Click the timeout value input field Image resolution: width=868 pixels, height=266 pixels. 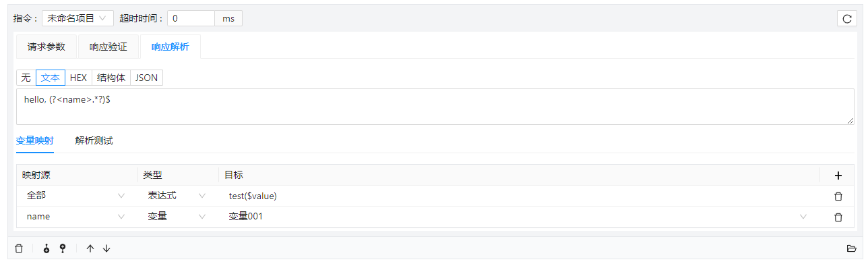191,18
